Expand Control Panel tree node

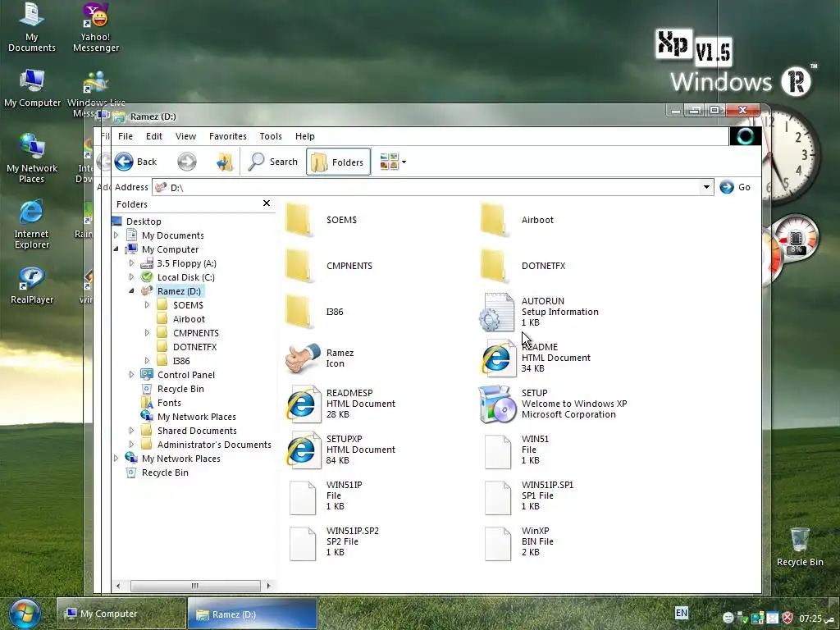click(132, 374)
